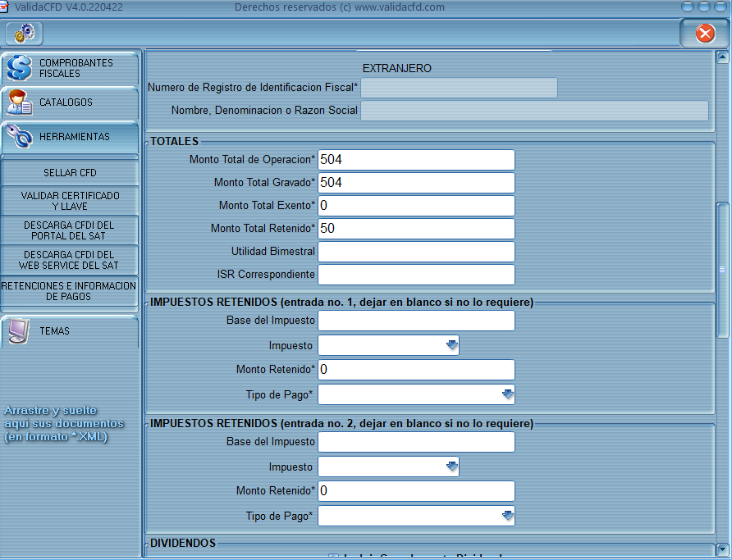Image resolution: width=732 pixels, height=560 pixels.
Task: Click the ISR Correspondiente field
Action: (x=416, y=275)
